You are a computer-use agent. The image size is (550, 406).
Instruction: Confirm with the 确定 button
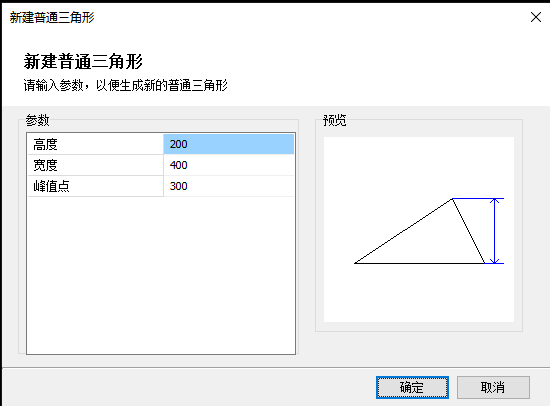click(x=412, y=387)
